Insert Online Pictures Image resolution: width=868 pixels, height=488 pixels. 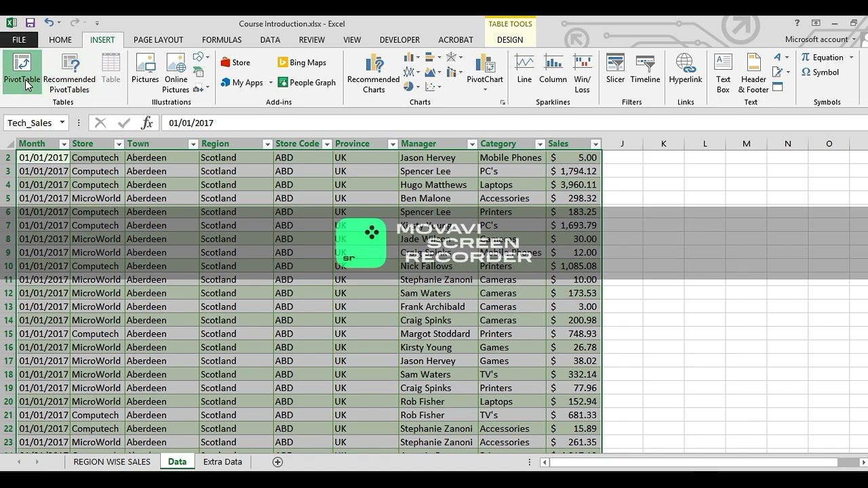[x=176, y=73]
